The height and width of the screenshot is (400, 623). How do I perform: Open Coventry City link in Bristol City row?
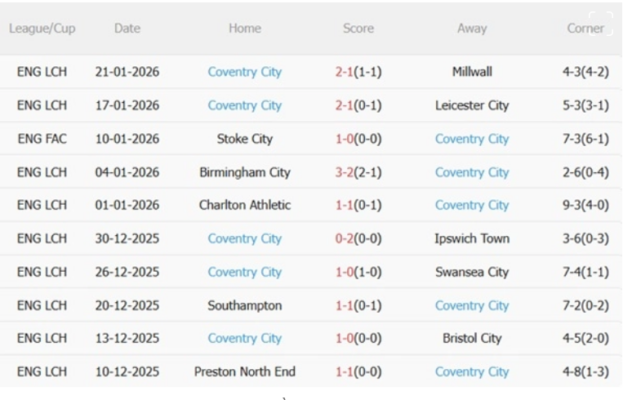coord(245,338)
